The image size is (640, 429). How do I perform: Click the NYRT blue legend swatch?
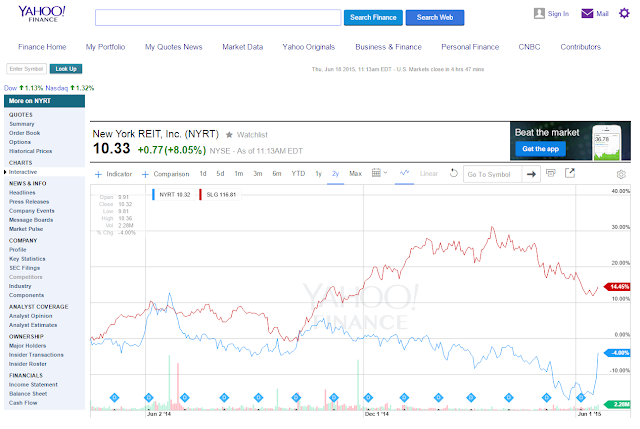[x=153, y=195]
